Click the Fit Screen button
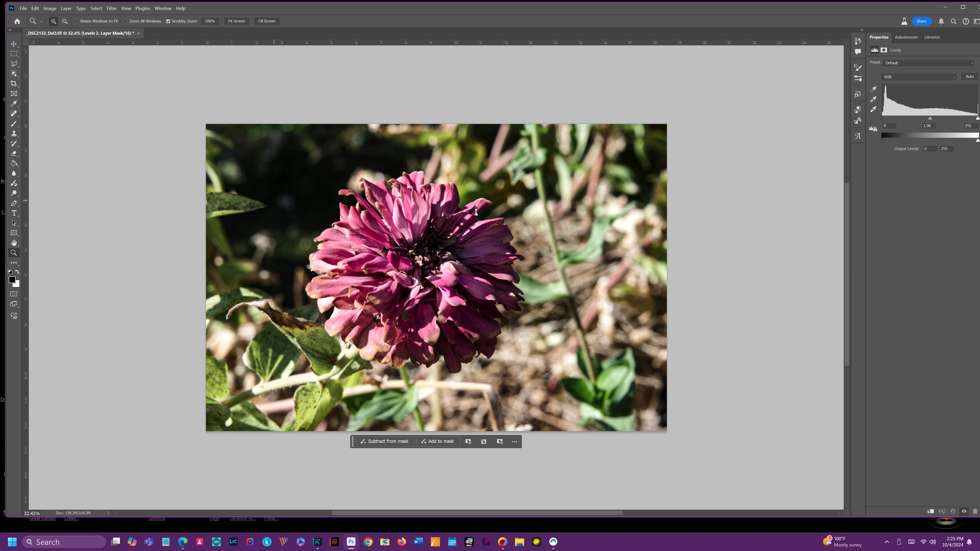Image resolution: width=980 pixels, height=551 pixels. 236,21
